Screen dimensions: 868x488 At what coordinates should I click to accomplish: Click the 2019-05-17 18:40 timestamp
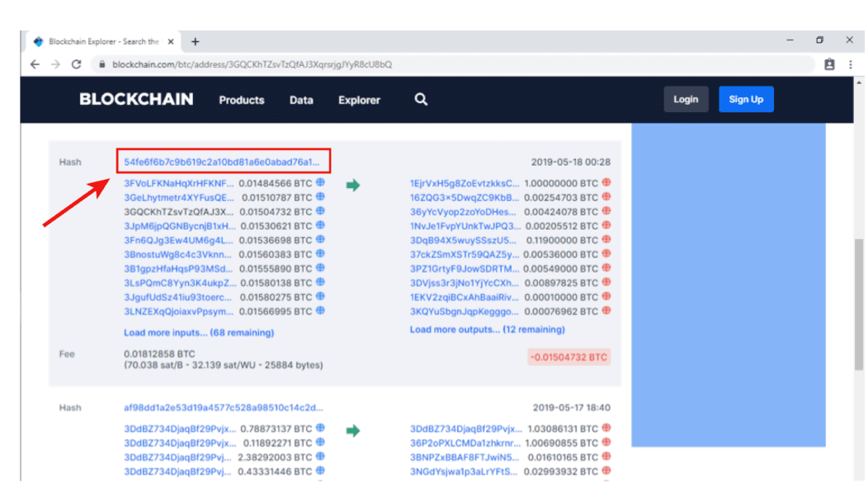pyautogui.click(x=572, y=408)
